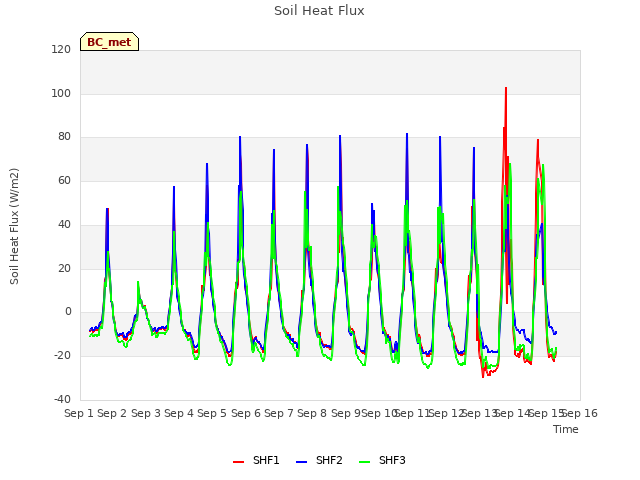This screenshot has width=640, height=480.
Task: Click the red SHF1 legend swatch
Action: (x=238, y=462)
